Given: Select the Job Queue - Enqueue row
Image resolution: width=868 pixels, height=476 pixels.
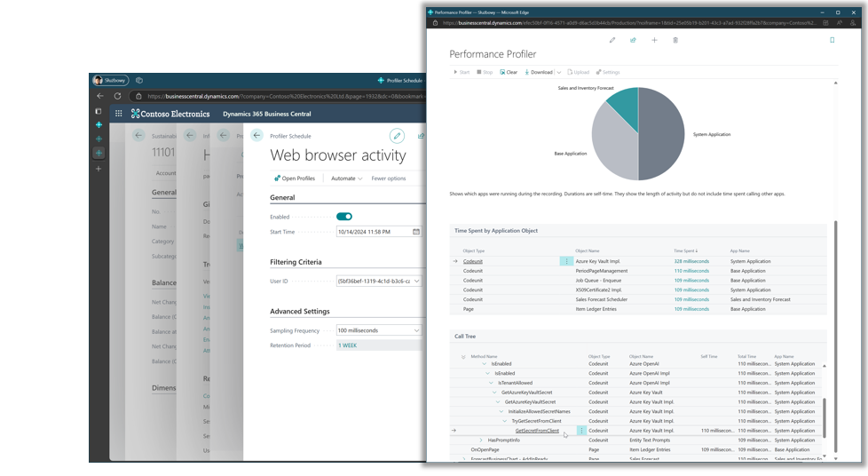Looking at the screenshot, I should pos(638,281).
